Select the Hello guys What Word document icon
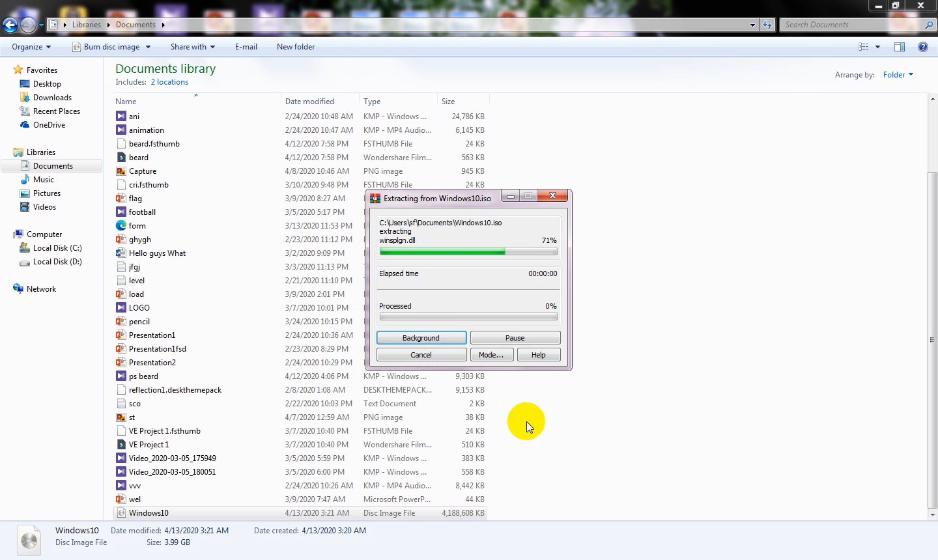Image resolution: width=938 pixels, height=560 pixels. pos(121,253)
